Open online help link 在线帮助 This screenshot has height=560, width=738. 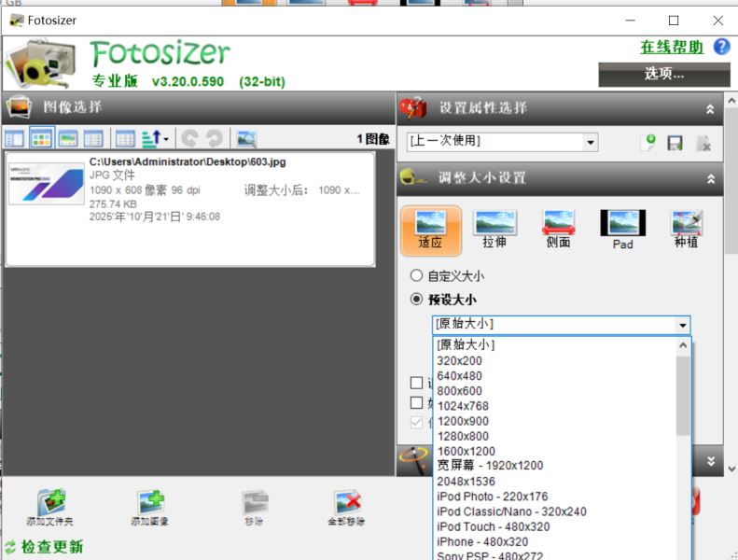point(672,47)
